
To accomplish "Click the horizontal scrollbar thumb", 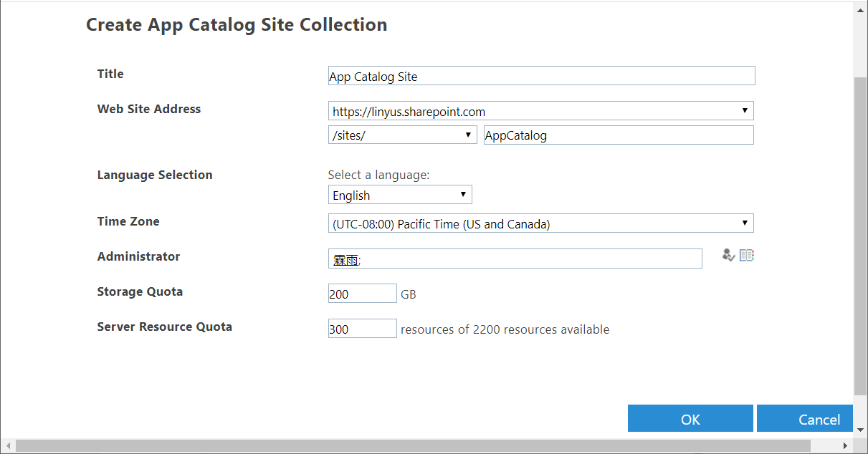I will pyautogui.click(x=412, y=446).
